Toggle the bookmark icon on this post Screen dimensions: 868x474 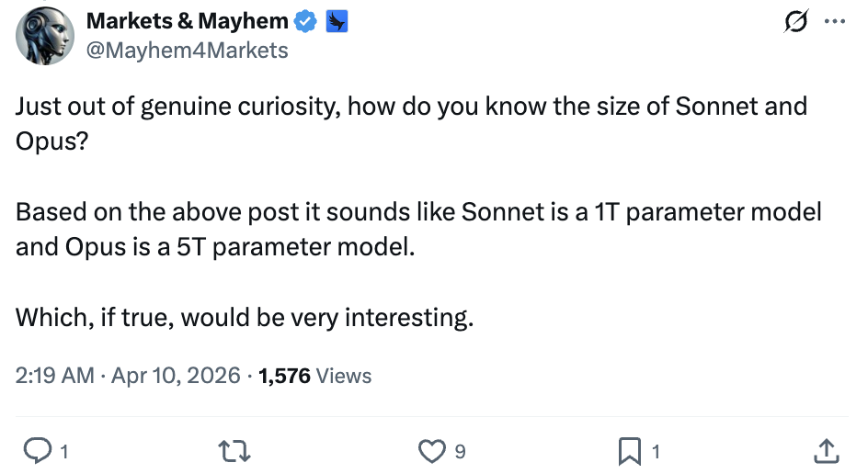tap(630, 450)
